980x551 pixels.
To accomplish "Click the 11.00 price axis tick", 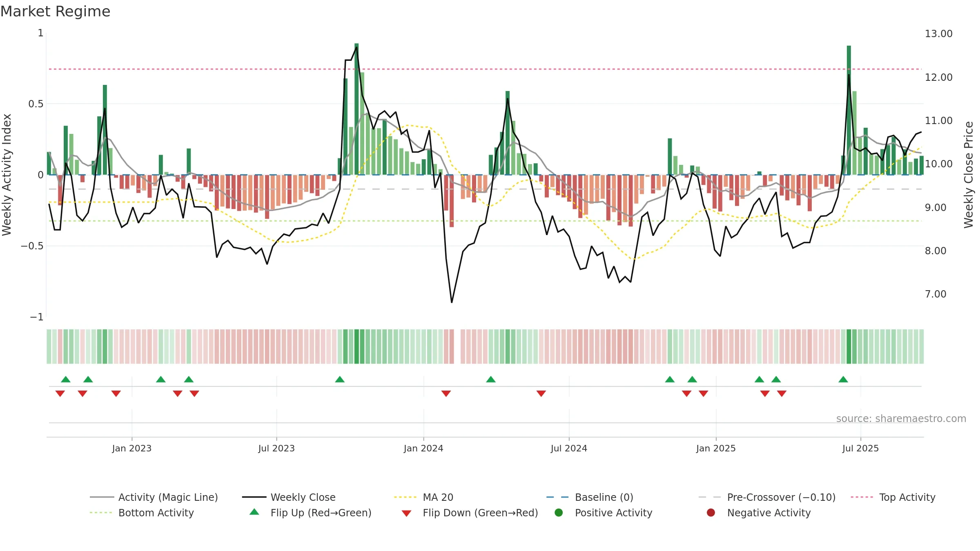I will [938, 121].
